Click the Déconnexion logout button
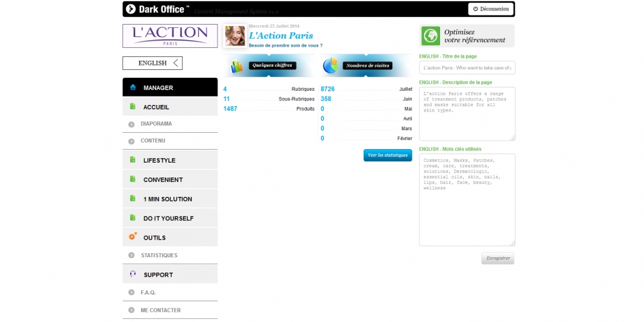644x322 pixels. point(491,8)
